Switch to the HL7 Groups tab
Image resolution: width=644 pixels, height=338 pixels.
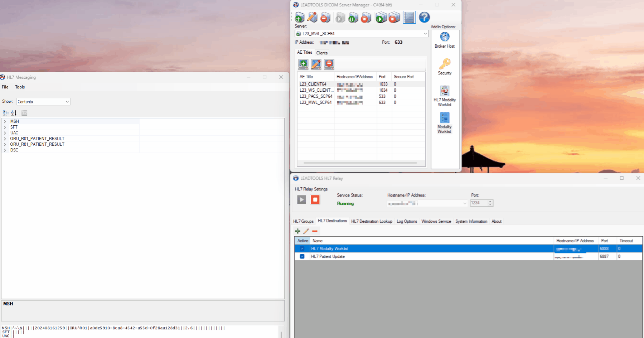pos(303,221)
